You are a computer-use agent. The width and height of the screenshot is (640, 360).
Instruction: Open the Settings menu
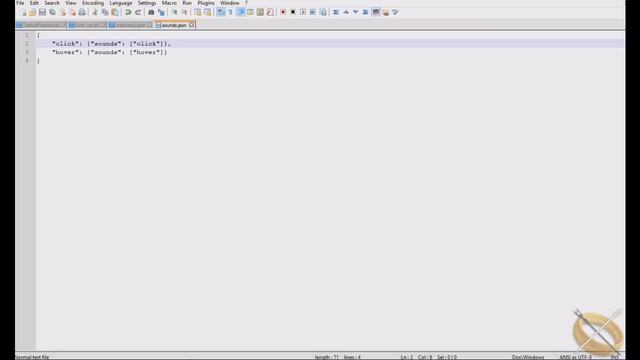pos(147,3)
